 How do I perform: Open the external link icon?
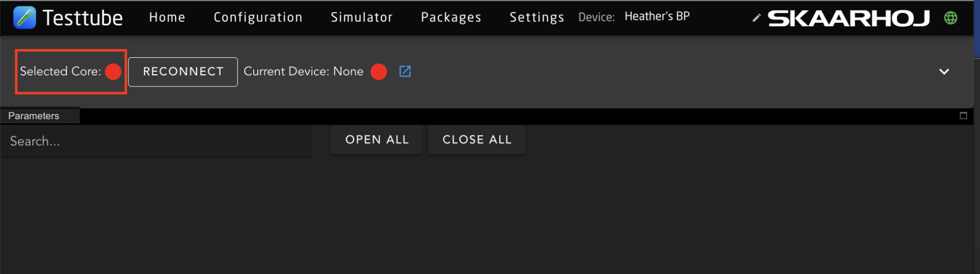(405, 71)
